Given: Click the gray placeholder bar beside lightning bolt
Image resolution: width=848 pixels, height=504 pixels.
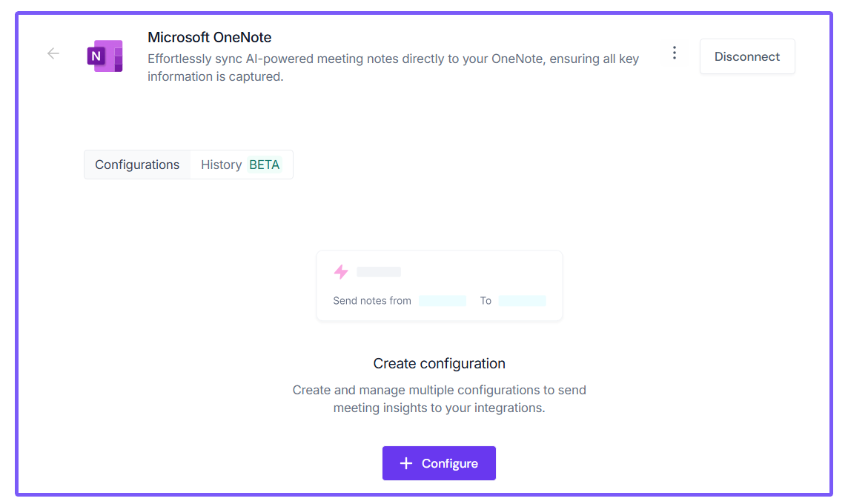Looking at the screenshot, I should [379, 272].
